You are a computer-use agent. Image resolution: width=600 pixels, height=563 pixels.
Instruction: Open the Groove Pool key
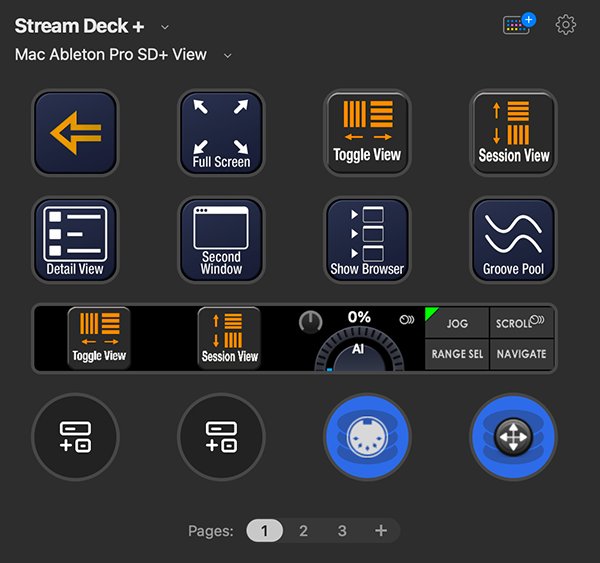tap(513, 240)
